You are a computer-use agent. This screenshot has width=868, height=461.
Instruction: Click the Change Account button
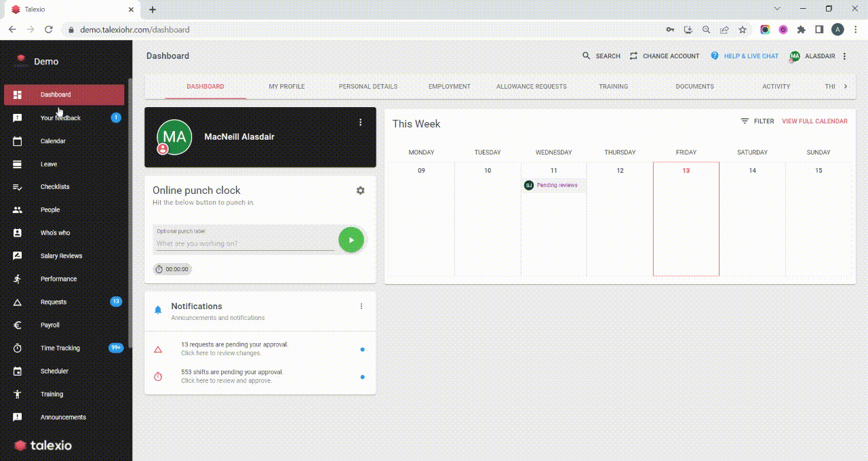664,56
